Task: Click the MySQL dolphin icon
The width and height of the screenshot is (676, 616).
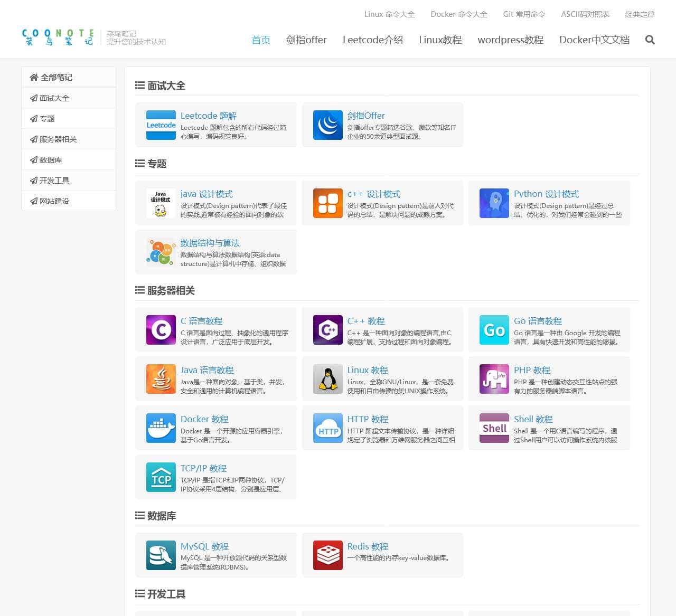Action: pyautogui.click(x=161, y=555)
